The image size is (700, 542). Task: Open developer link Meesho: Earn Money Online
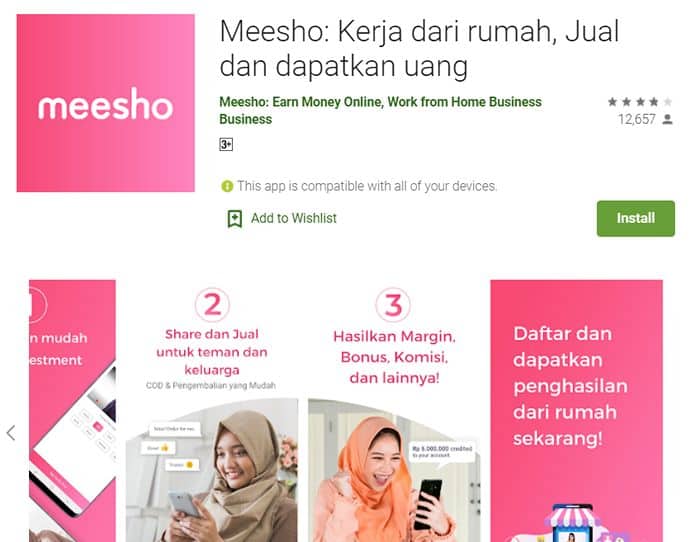click(x=380, y=102)
